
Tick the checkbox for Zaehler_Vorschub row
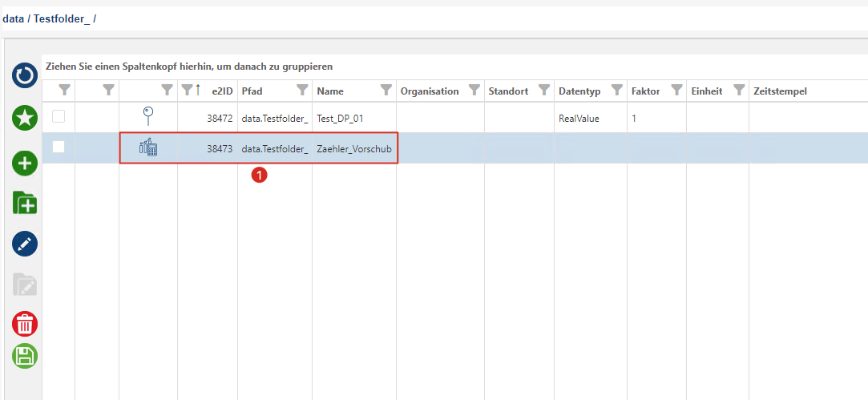tap(59, 147)
